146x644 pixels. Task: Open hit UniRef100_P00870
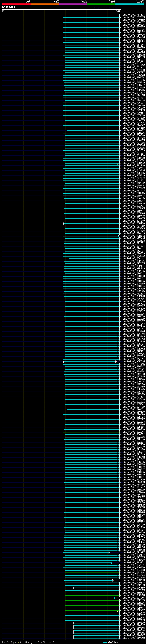pyautogui.click(x=134, y=567)
